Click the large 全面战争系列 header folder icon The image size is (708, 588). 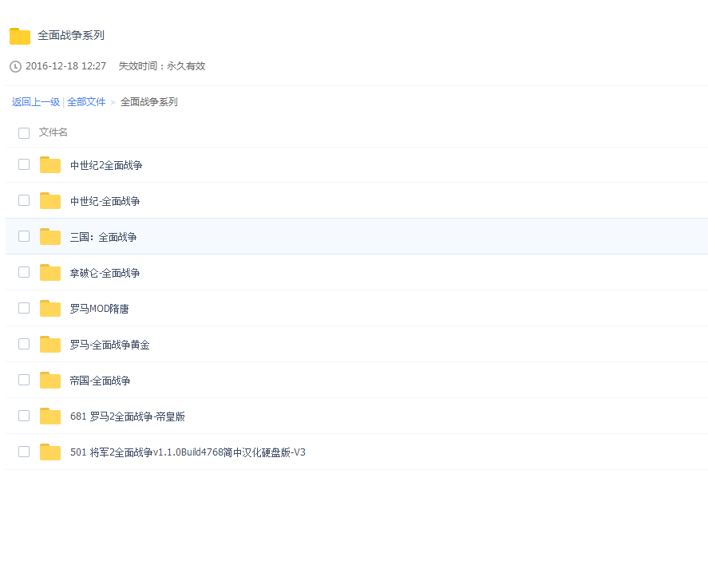click(x=20, y=36)
